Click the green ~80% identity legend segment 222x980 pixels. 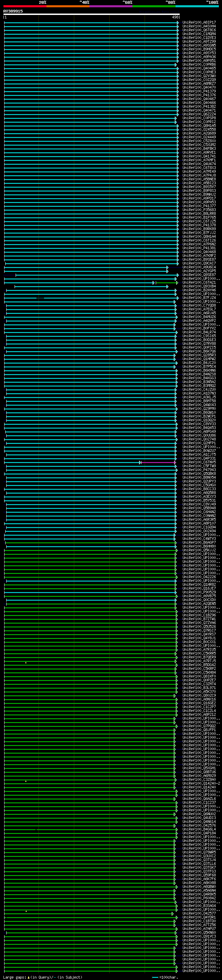tap(154, 6)
